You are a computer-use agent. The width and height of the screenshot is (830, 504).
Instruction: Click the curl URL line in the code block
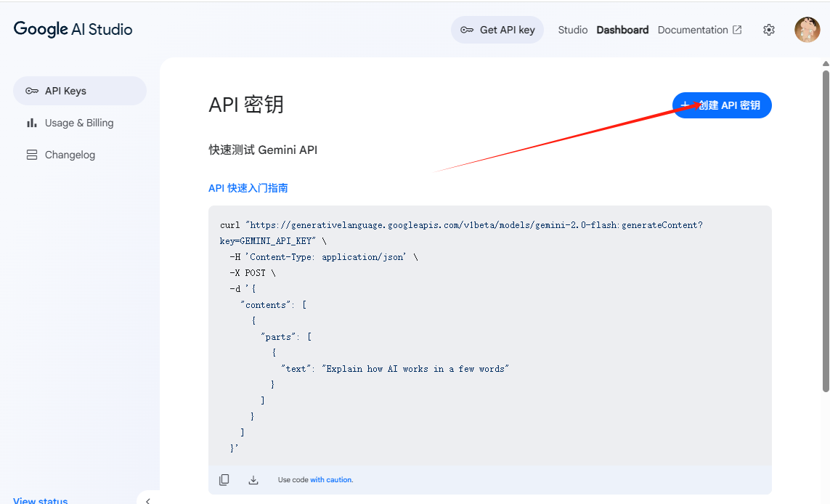point(462,225)
